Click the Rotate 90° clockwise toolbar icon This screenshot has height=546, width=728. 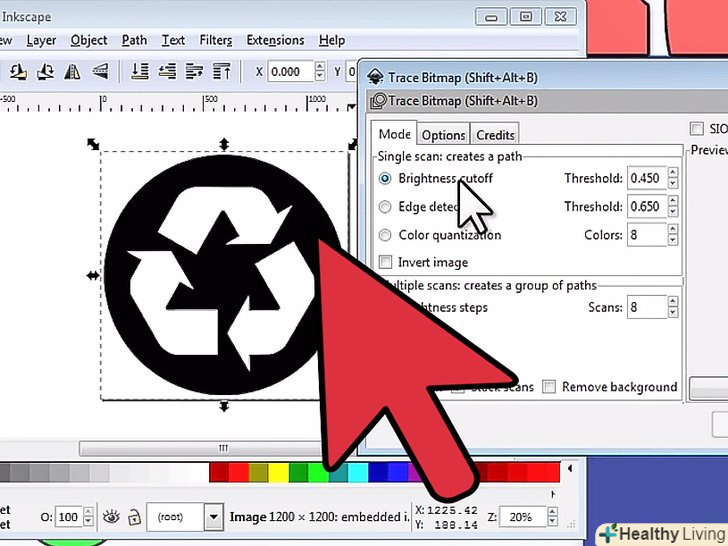coord(45,72)
